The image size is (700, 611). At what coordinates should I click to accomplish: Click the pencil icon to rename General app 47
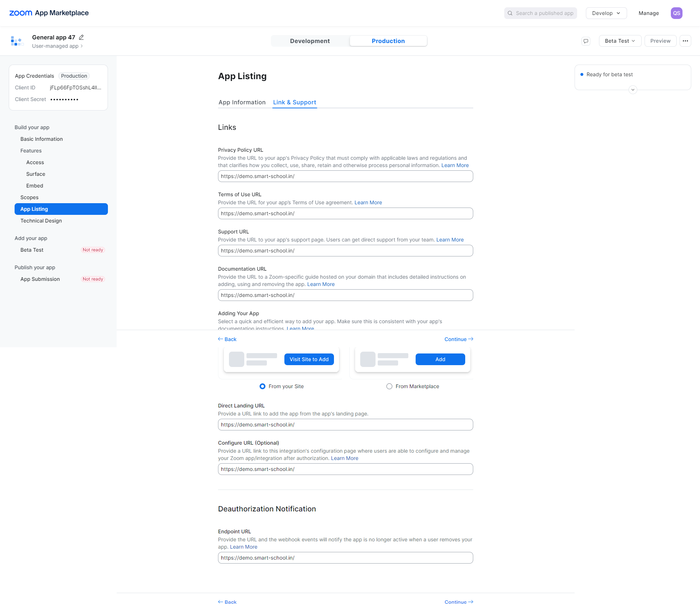pyautogui.click(x=81, y=37)
